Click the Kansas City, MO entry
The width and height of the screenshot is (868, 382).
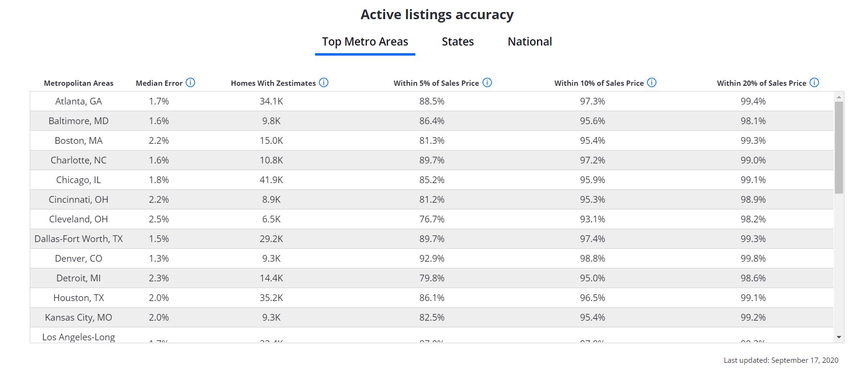[x=79, y=317]
